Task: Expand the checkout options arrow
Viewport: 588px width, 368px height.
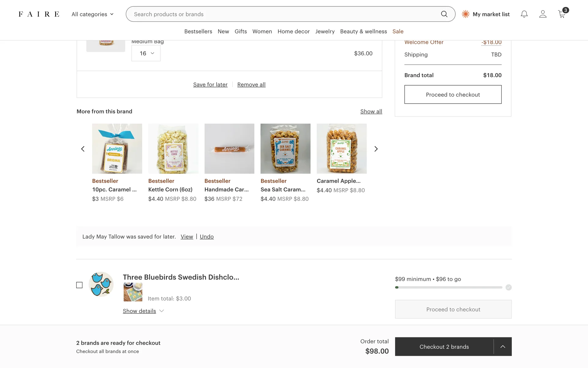Action: tap(503, 347)
